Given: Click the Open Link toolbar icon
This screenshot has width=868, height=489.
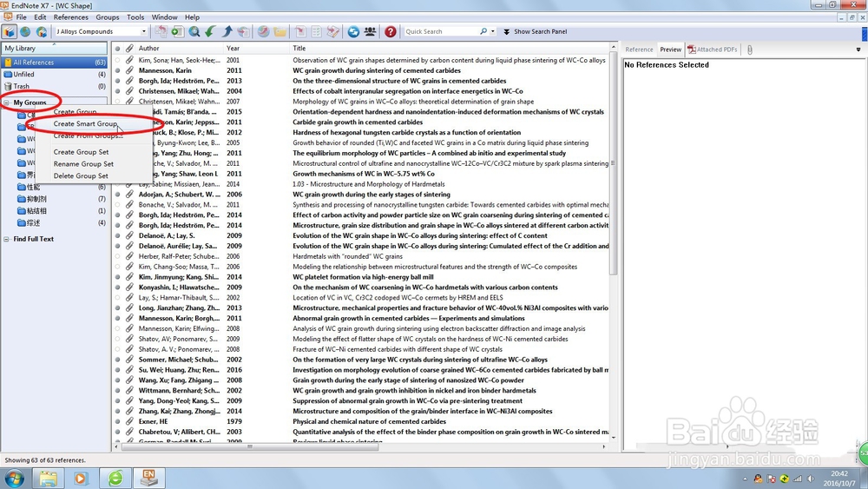Looking at the screenshot, I should tap(264, 31).
